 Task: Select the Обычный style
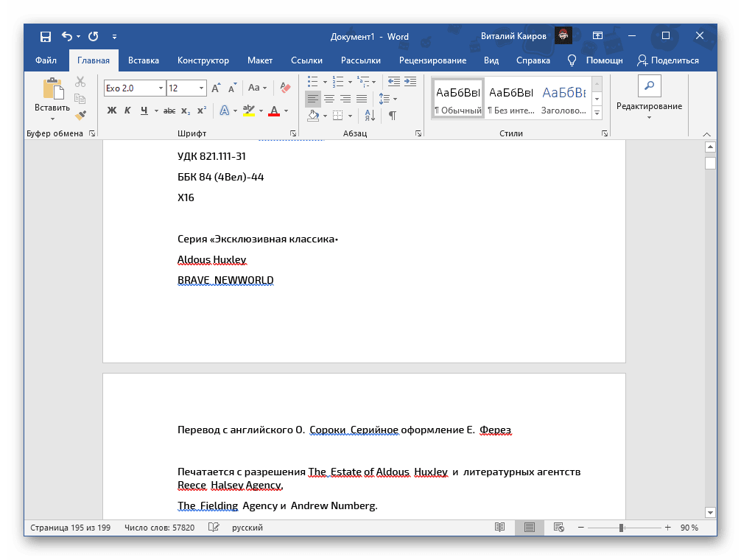(x=458, y=98)
